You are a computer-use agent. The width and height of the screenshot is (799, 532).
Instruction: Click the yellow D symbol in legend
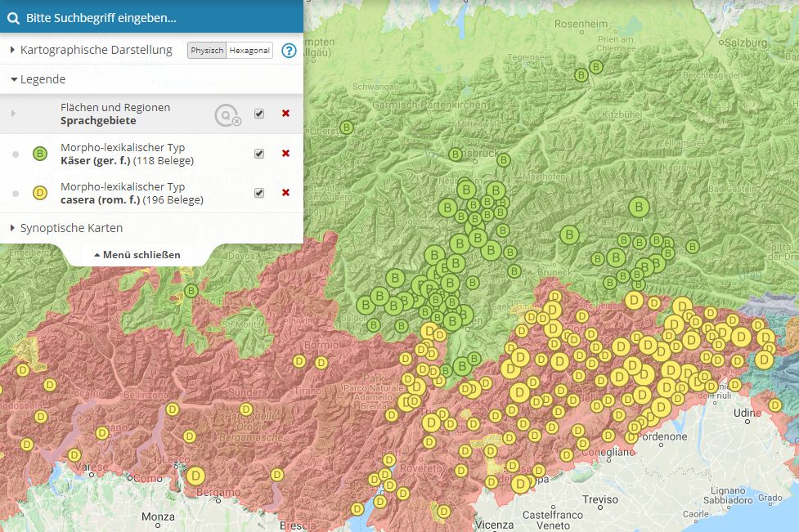pos(39,193)
